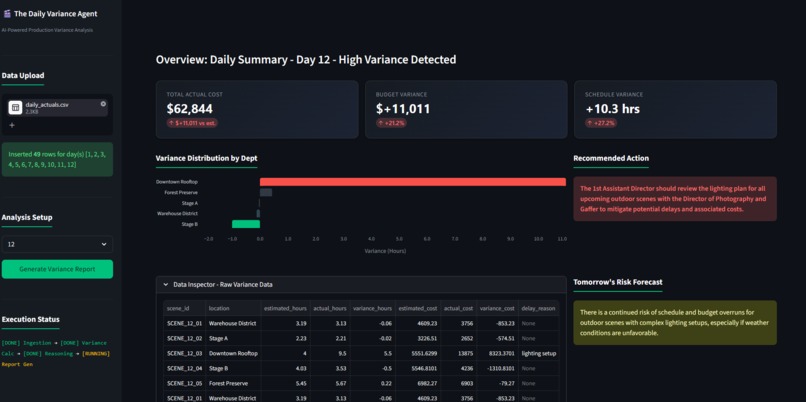The height and width of the screenshot is (402, 806).
Task: Select the SCENE_12_03 cell
Action: (184, 354)
